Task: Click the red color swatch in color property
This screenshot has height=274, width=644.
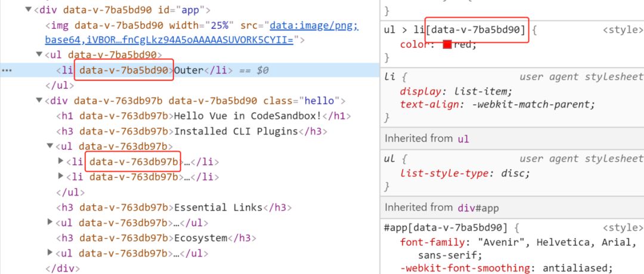Action: pyautogui.click(x=447, y=45)
